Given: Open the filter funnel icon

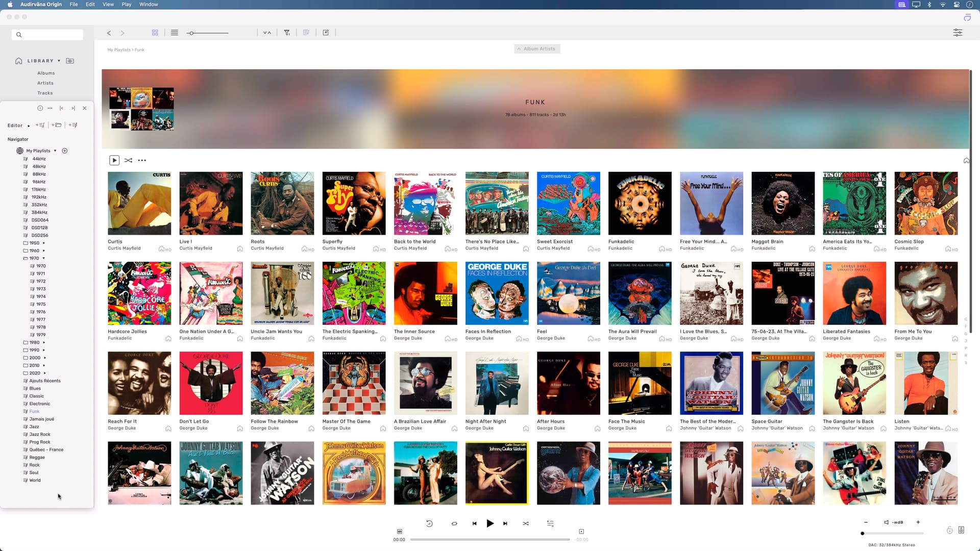Looking at the screenshot, I should click(x=287, y=33).
